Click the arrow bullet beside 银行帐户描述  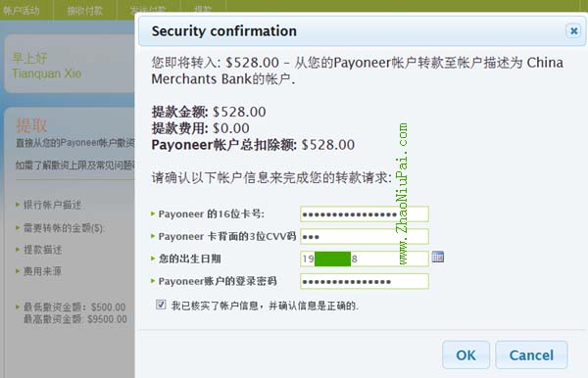[18, 205]
